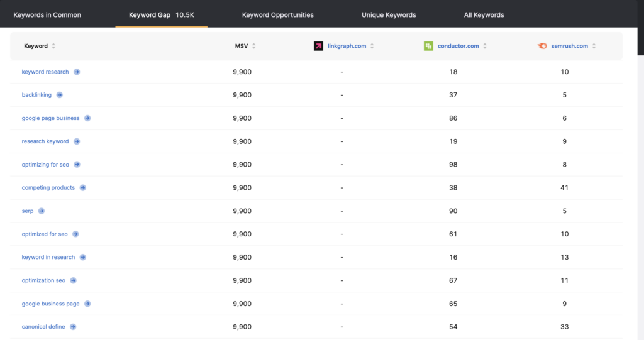Image resolution: width=644 pixels, height=340 pixels.
Task: Click arrow icon next to keyword research
Action: click(77, 72)
